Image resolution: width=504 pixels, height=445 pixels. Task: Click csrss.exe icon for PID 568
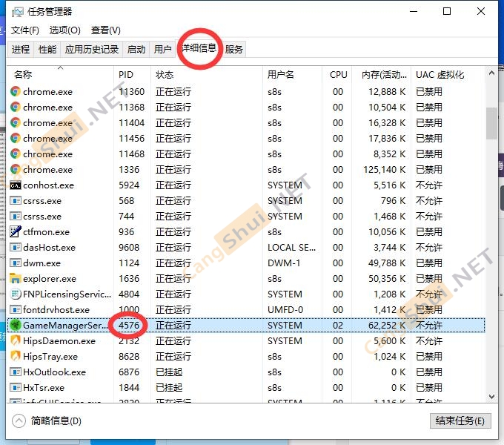16,201
